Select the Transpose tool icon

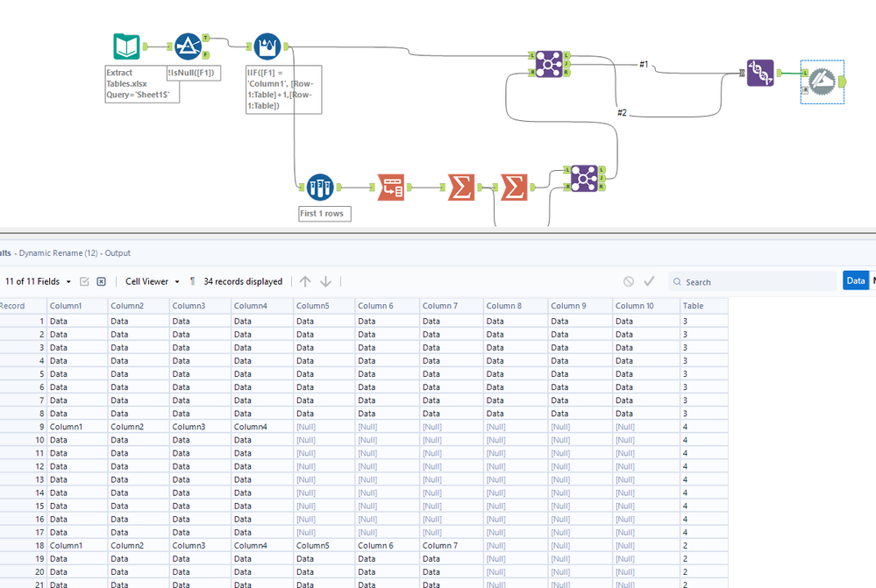[x=391, y=187]
